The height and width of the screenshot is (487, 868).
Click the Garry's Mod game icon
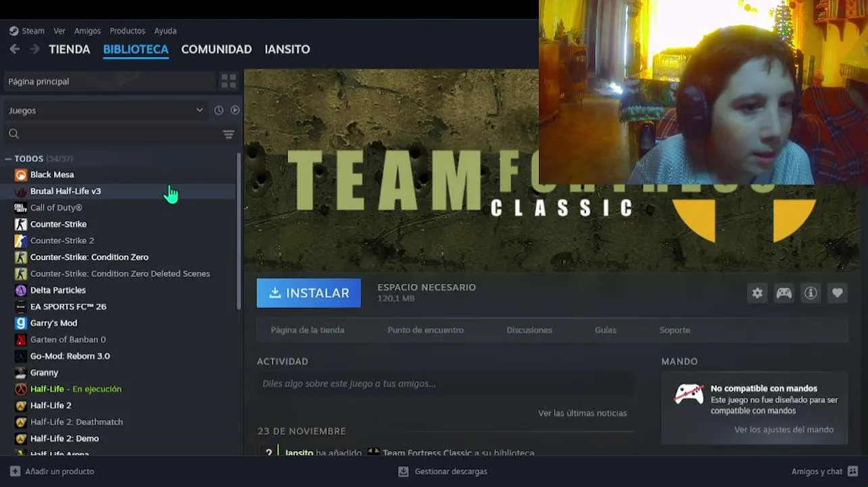[21, 323]
